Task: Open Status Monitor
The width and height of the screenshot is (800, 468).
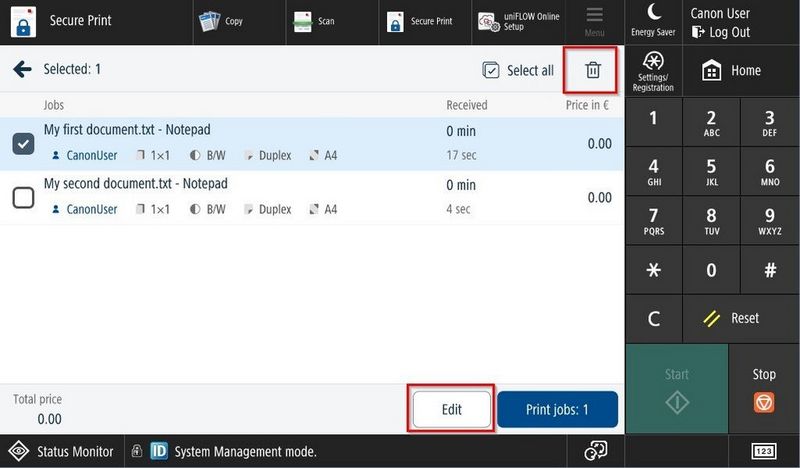Action: [x=62, y=451]
